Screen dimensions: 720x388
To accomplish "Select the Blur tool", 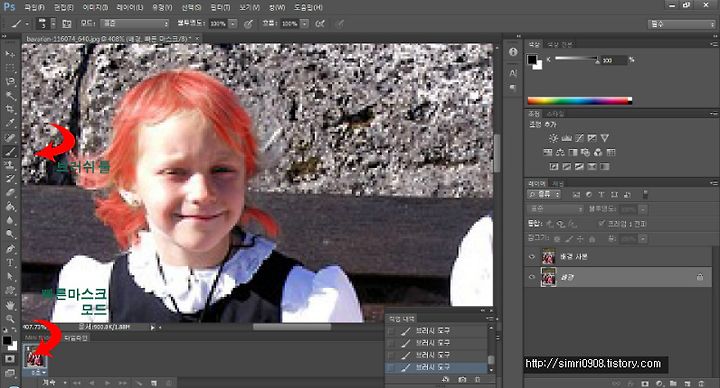I will click(10, 220).
